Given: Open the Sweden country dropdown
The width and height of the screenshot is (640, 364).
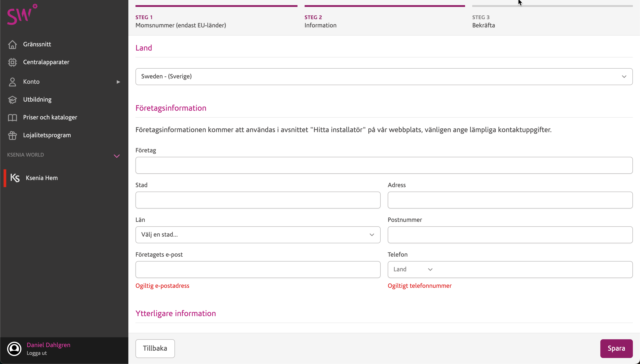Looking at the screenshot, I should point(384,76).
